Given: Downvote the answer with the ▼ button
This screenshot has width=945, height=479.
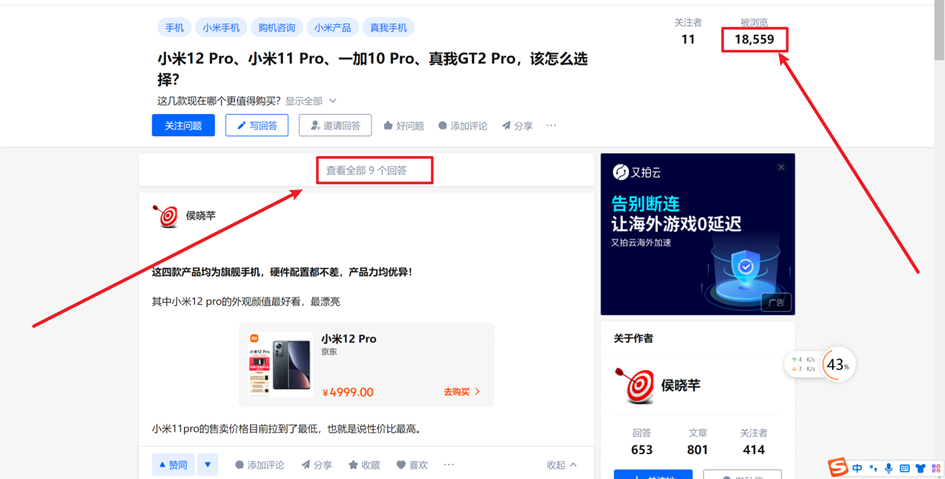Looking at the screenshot, I should 208,465.
